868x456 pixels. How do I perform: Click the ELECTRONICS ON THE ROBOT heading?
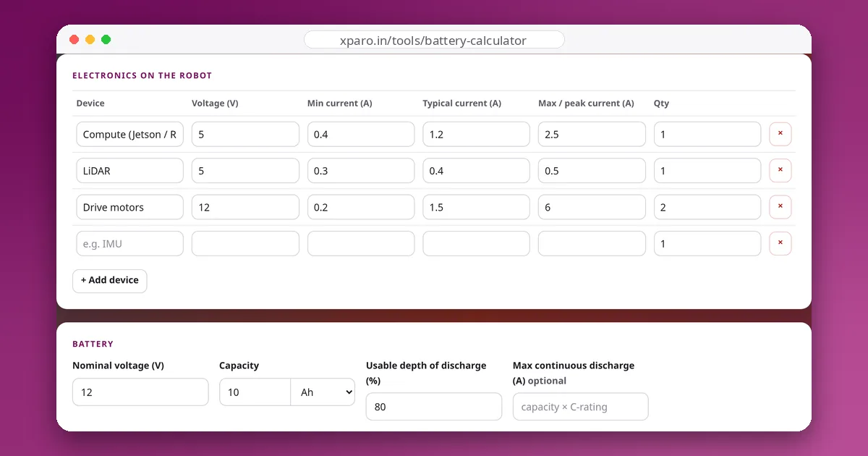tap(142, 75)
